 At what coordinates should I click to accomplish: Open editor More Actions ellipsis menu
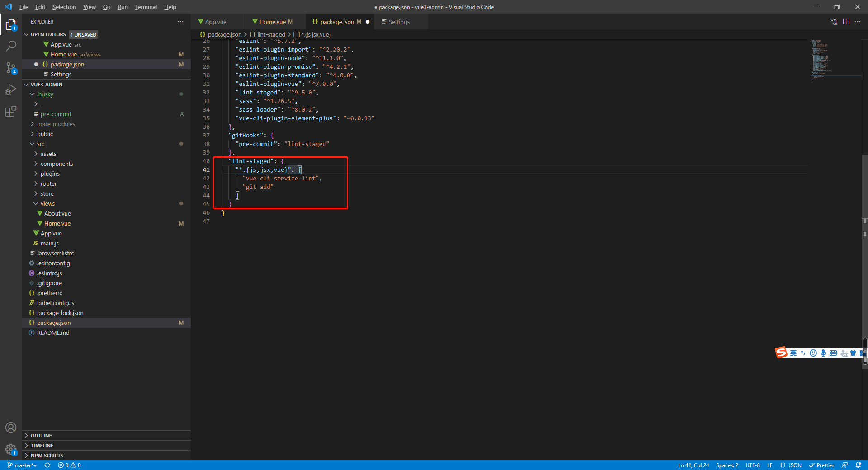858,22
